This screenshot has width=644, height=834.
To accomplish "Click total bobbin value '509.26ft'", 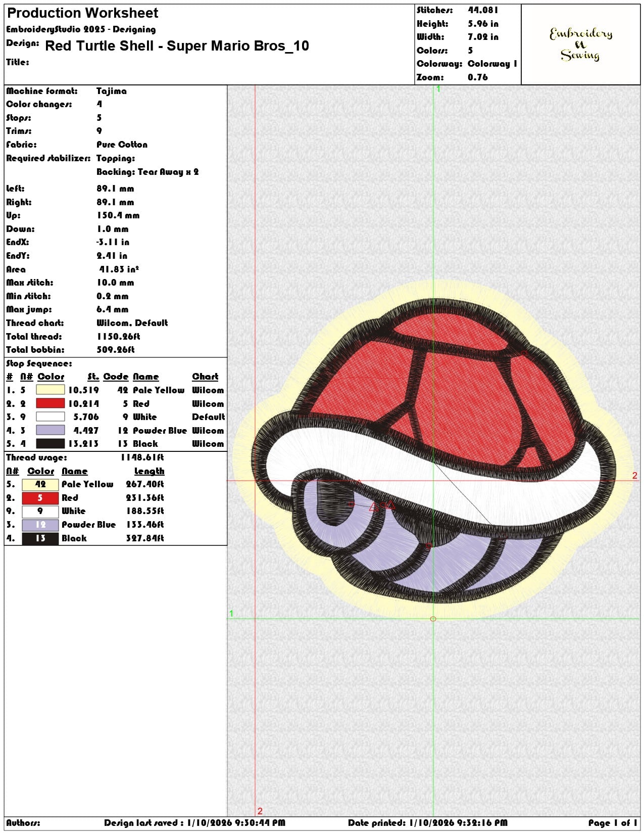I will (116, 349).
